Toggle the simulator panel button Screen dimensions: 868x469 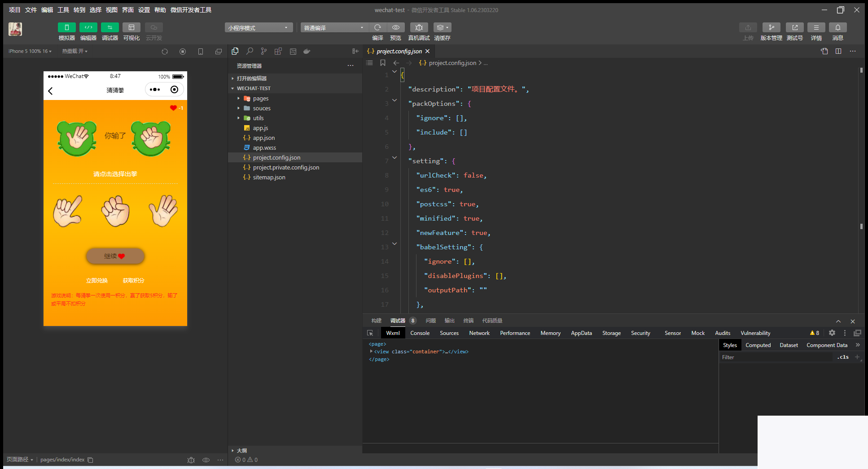(x=67, y=28)
